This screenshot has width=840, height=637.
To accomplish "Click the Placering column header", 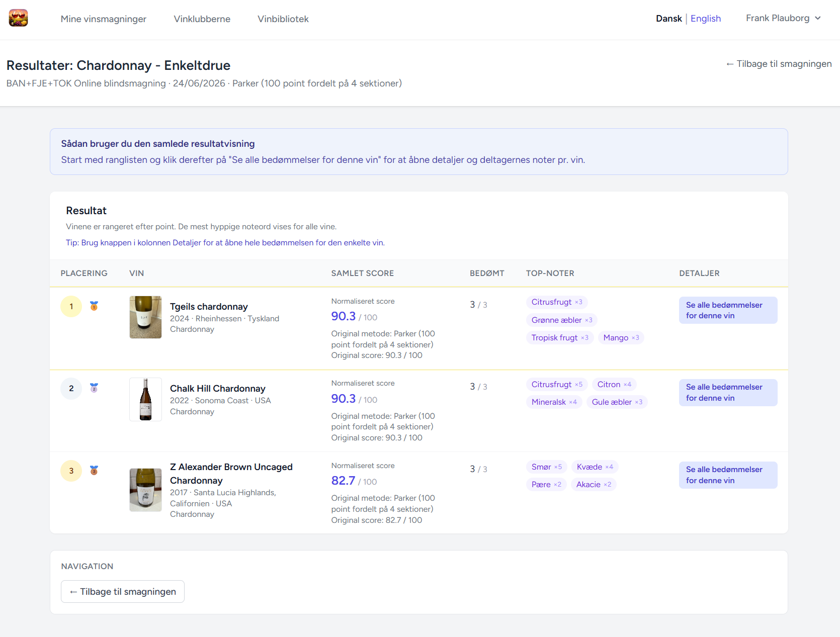I will point(84,274).
